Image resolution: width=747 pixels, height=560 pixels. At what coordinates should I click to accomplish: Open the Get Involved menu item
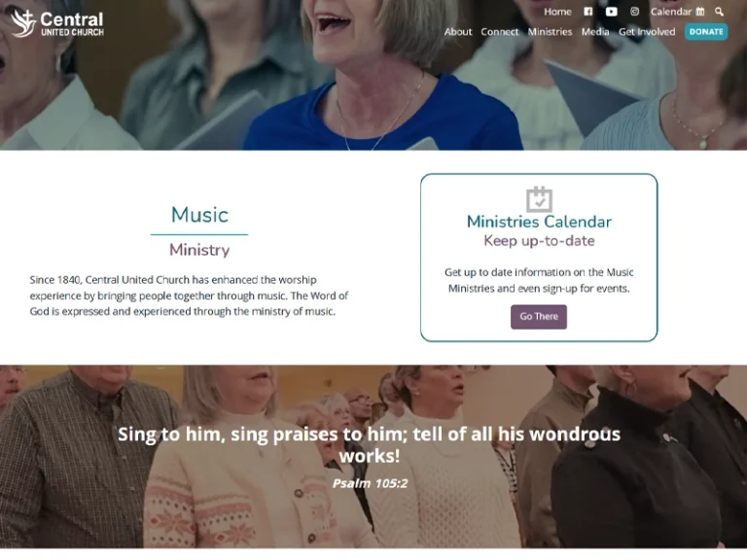pos(647,32)
